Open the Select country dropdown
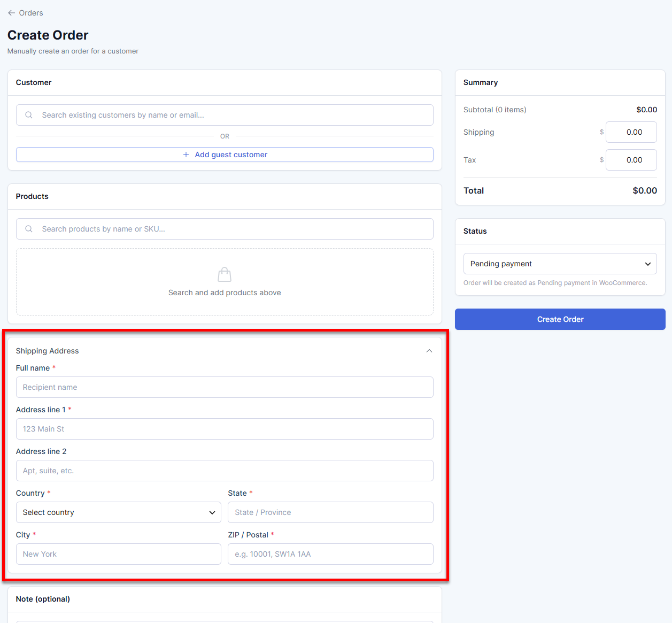The width and height of the screenshot is (672, 623). (119, 512)
